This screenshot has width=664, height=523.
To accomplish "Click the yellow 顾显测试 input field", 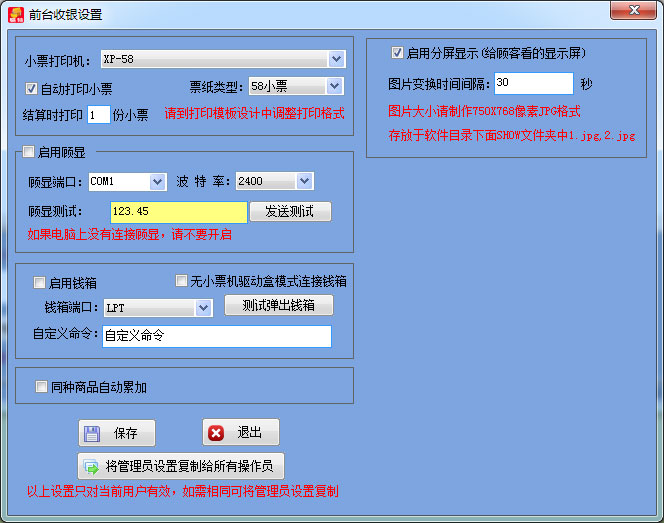I will 178,212.
